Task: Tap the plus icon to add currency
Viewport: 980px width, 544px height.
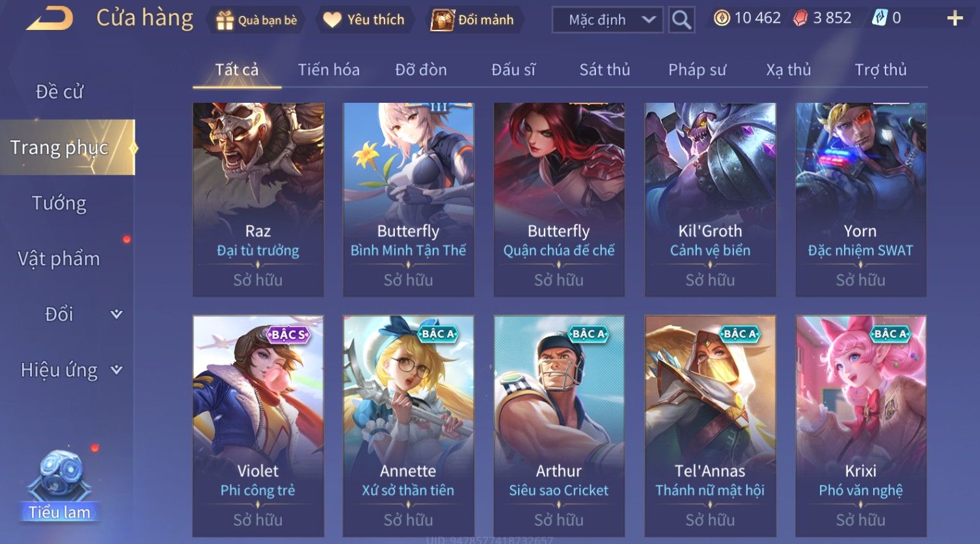Action: [x=955, y=18]
